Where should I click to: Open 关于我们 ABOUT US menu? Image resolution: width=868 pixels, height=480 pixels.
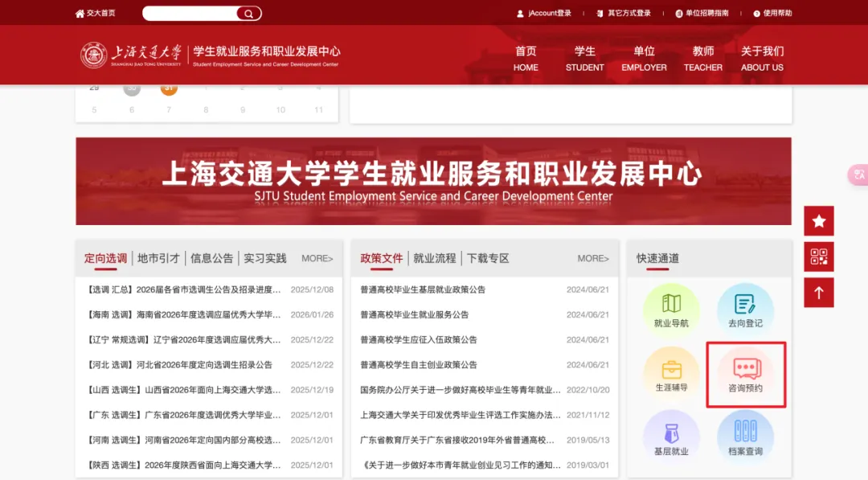762,59
